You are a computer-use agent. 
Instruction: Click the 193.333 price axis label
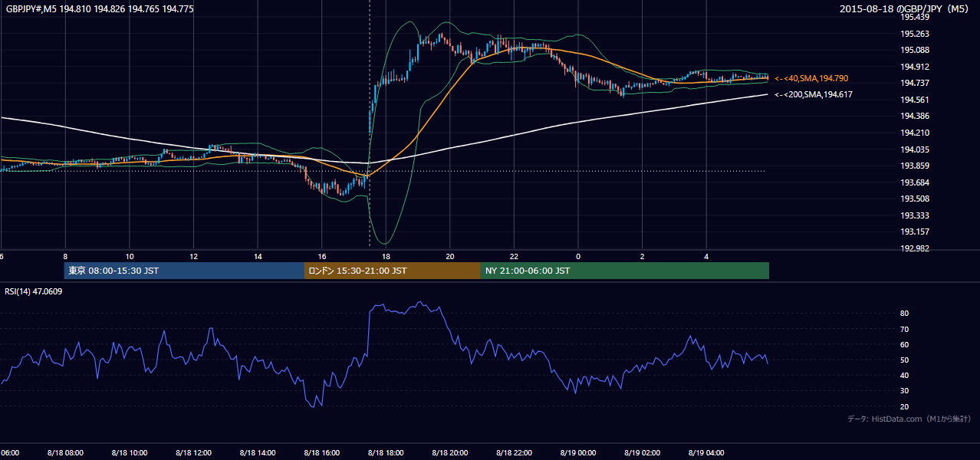pos(914,215)
